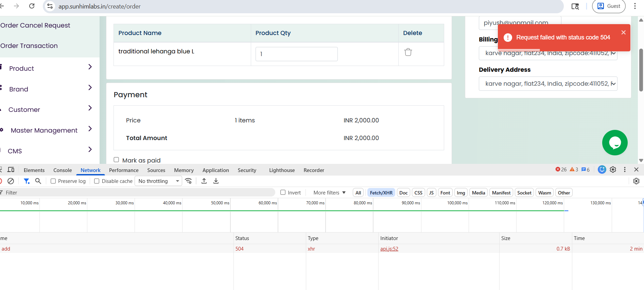Open DevTools settings gear

(613, 169)
